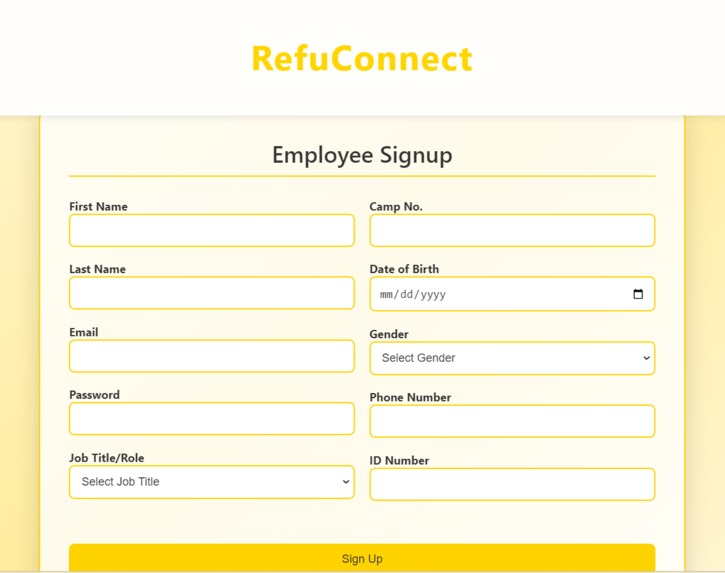This screenshot has height=573, width=725.
Task: Submit the form with Sign Up button
Action: (x=362, y=558)
